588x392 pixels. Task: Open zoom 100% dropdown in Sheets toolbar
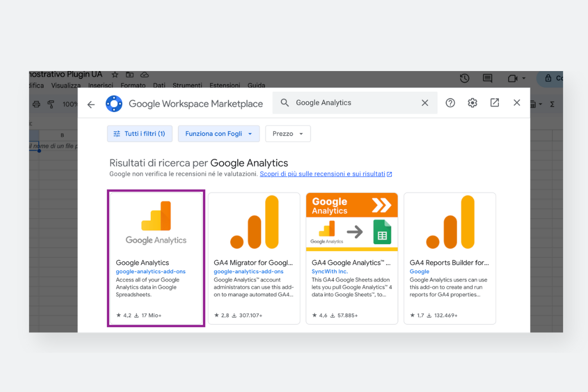(x=70, y=104)
